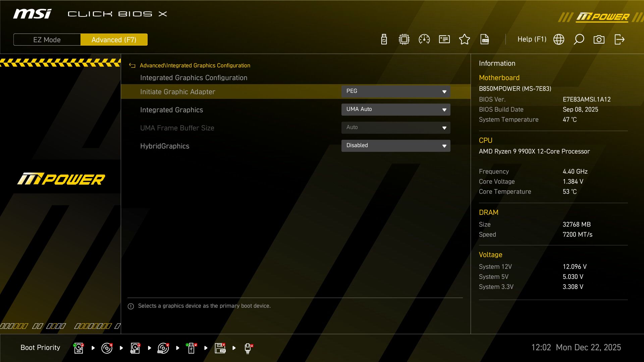Open the Favorites star icon
Viewport: 644px width, 362px height.
[464, 39]
